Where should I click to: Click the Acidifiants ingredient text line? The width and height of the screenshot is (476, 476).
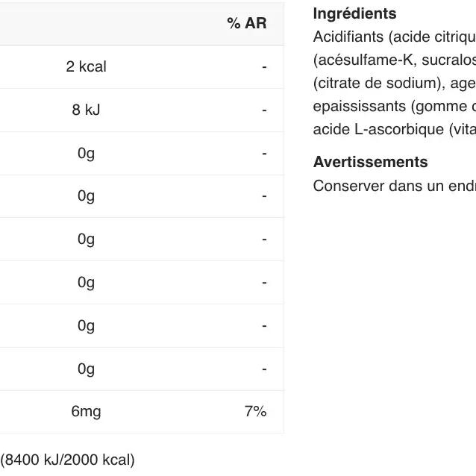[x=394, y=37]
